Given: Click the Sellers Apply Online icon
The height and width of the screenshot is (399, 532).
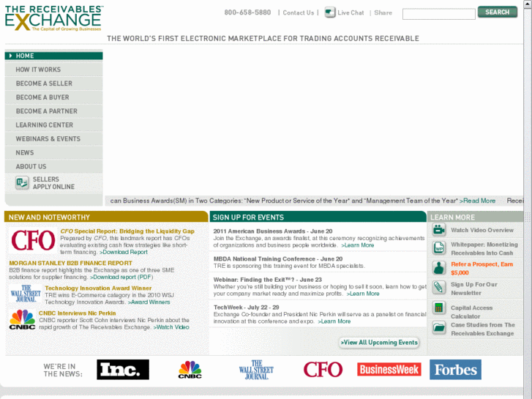Looking at the screenshot, I should coord(22,183).
